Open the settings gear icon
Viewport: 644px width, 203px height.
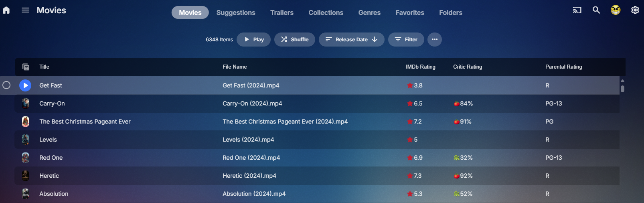[635, 10]
